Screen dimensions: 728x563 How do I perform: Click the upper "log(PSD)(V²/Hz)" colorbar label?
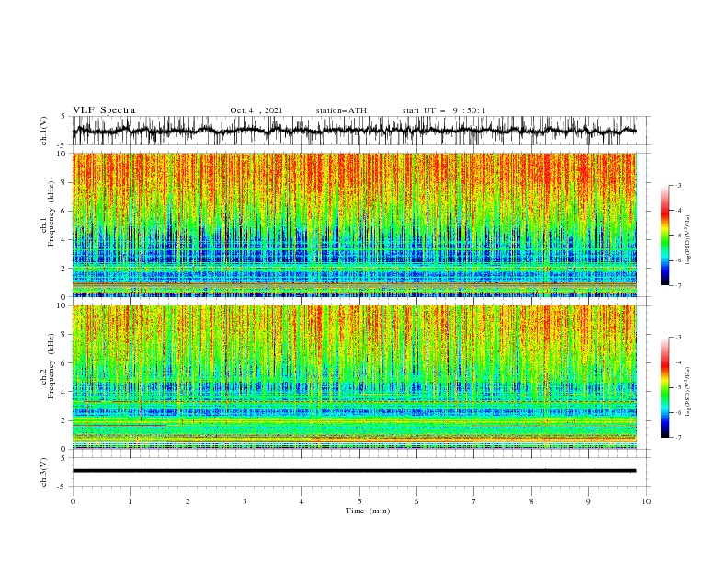coord(688,240)
